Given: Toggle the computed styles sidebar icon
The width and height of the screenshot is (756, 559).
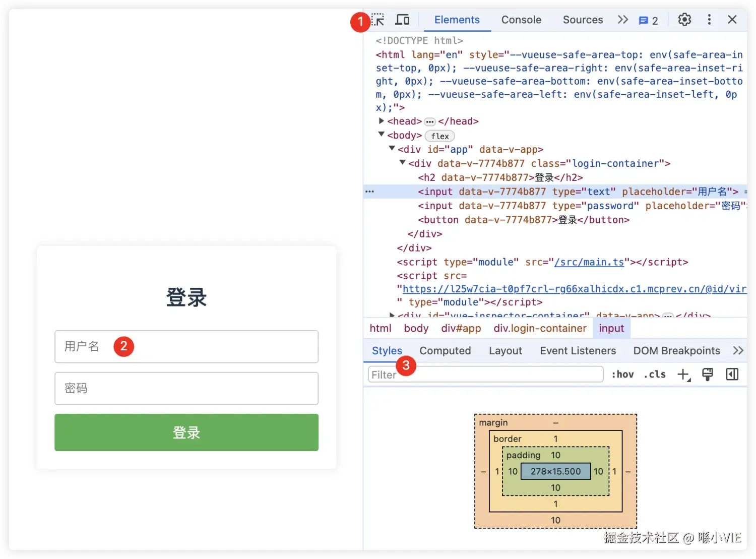Looking at the screenshot, I should click(732, 375).
